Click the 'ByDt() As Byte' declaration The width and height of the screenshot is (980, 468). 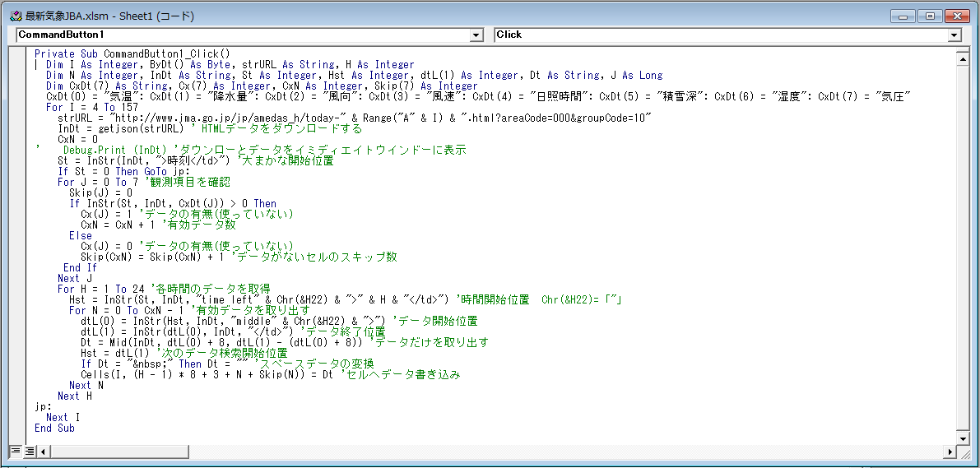(189, 64)
